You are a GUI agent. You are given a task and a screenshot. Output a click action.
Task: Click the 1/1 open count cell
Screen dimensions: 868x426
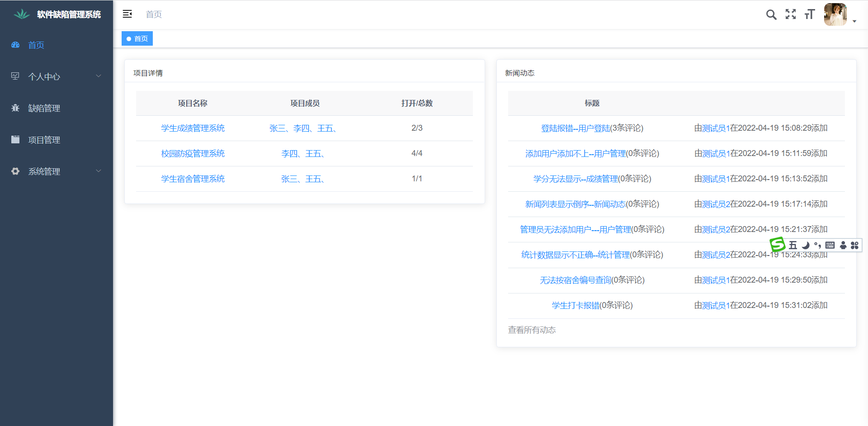[x=417, y=179]
